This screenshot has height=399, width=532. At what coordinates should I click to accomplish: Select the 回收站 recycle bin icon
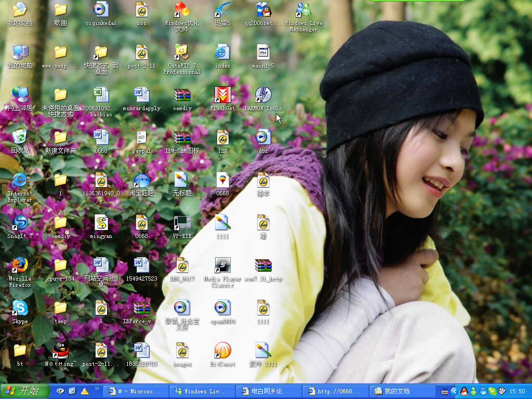tap(20, 138)
